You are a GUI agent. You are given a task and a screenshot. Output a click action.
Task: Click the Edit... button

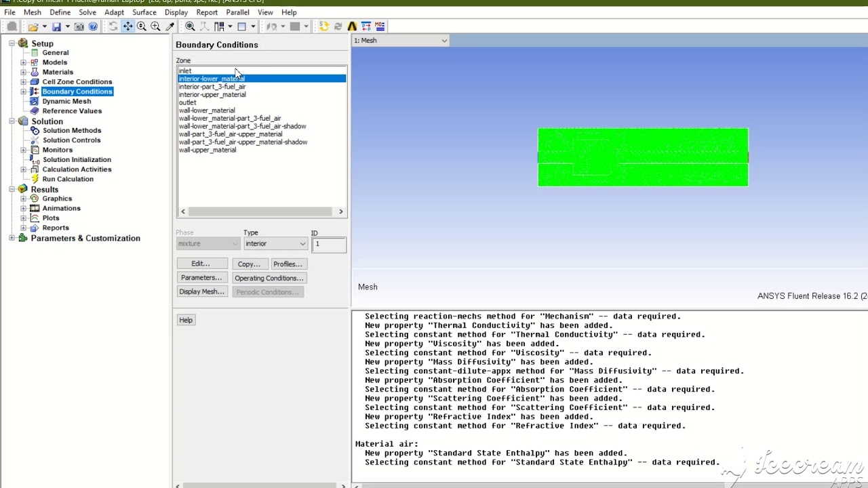click(201, 264)
